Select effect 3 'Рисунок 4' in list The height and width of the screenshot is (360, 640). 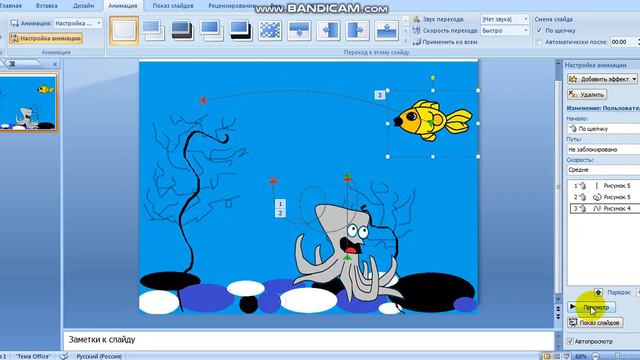coord(604,209)
